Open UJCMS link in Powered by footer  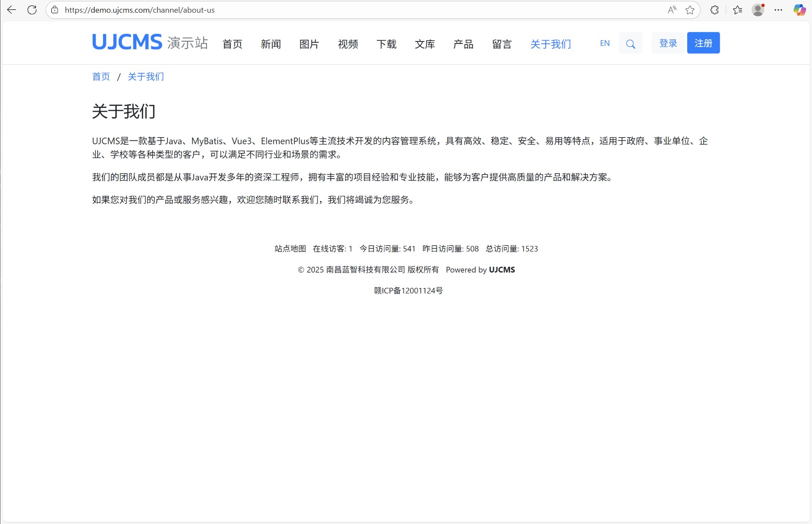[502, 270]
